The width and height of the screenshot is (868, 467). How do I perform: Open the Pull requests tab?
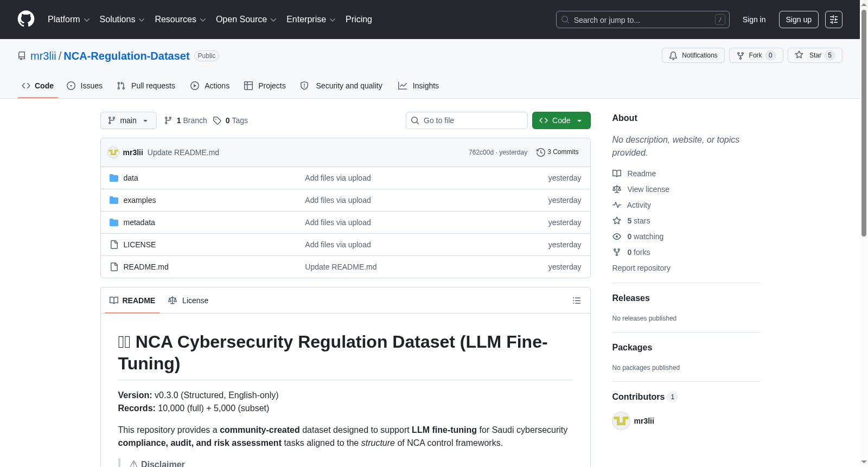(x=146, y=86)
